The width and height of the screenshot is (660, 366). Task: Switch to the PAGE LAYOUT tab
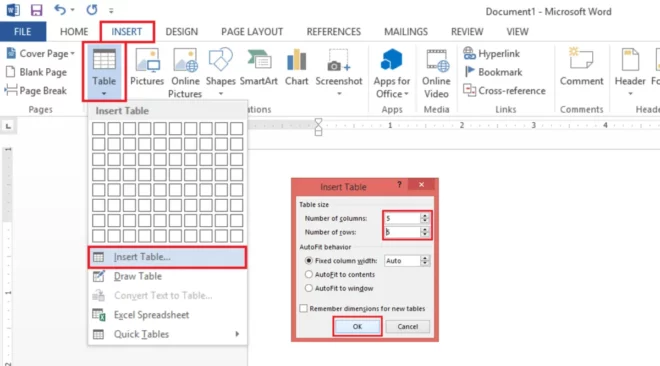[x=252, y=32]
